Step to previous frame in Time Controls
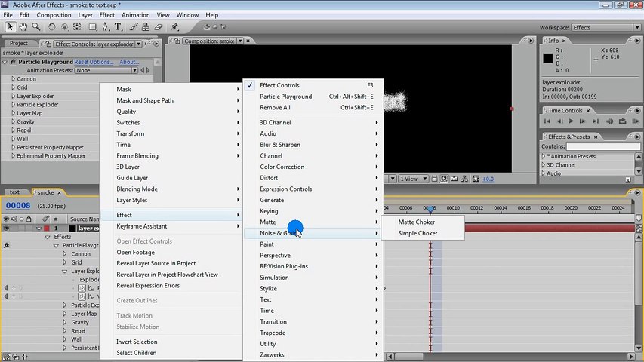This screenshot has width=644, height=362. pyautogui.click(x=559, y=121)
